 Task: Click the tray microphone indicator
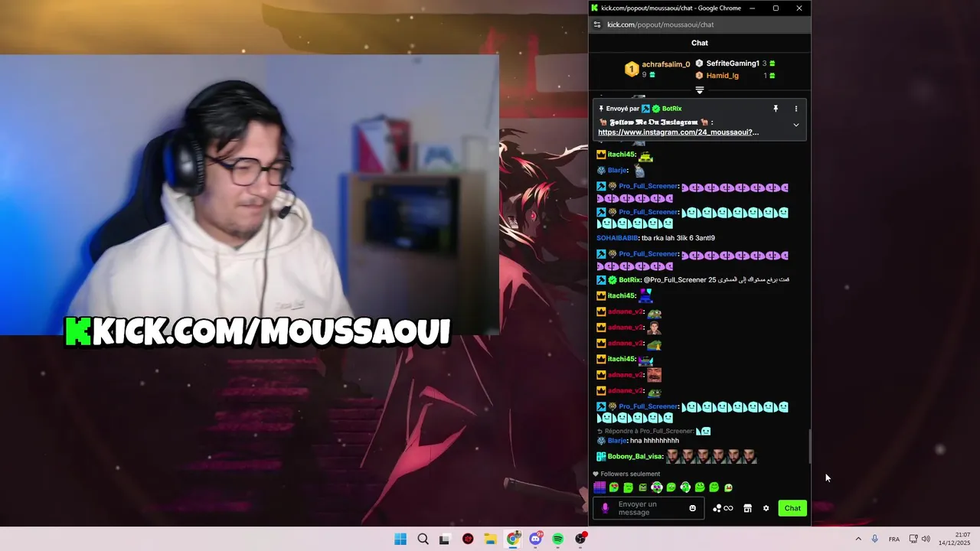point(874,539)
